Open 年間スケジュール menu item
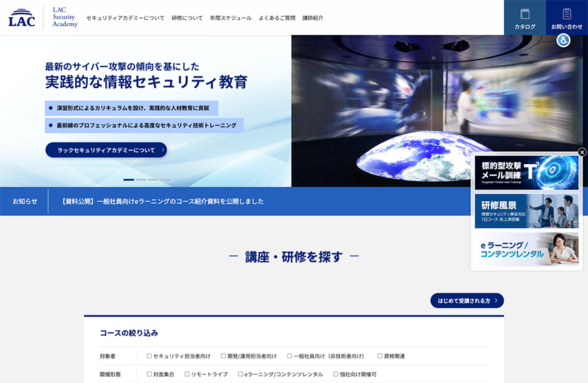 [x=230, y=18]
